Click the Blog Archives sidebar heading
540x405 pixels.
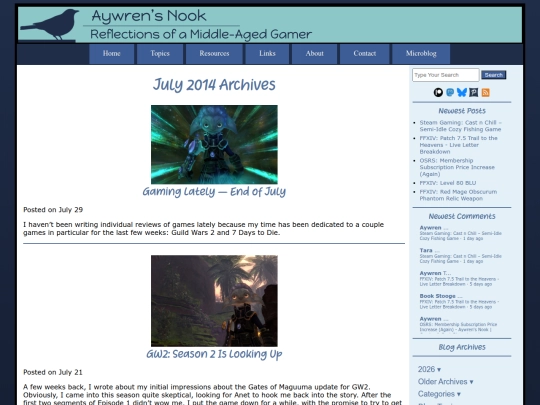coord(462,347)
